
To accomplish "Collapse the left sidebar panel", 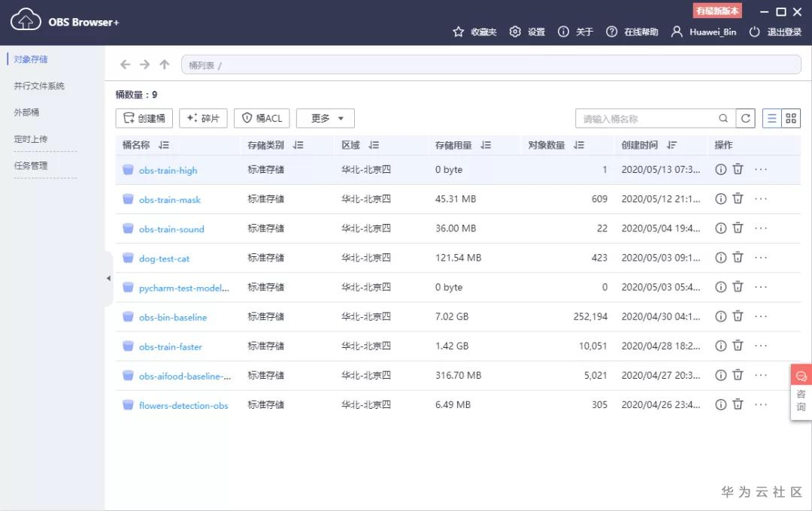I will (108, 279).
